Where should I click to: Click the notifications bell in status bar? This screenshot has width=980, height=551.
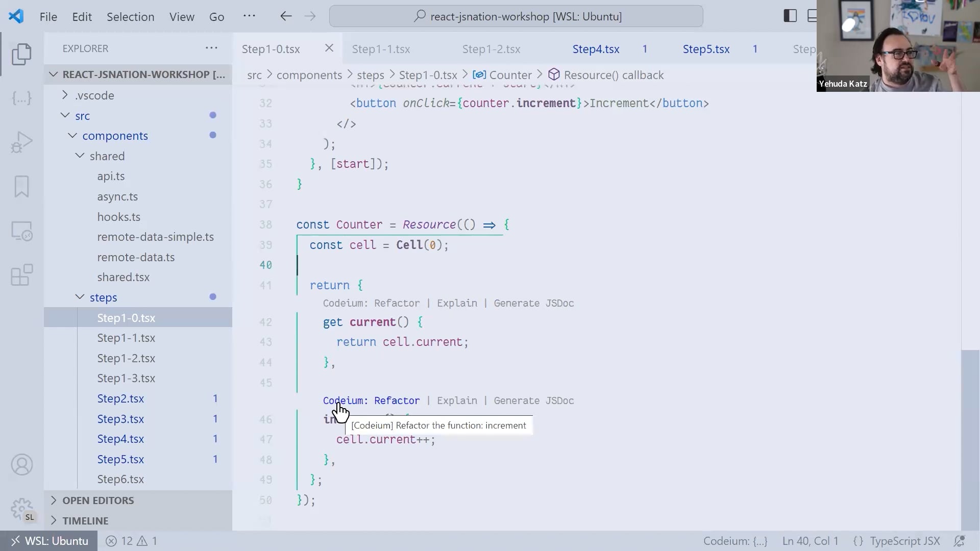pyautogui.click(x=959, y=541)
